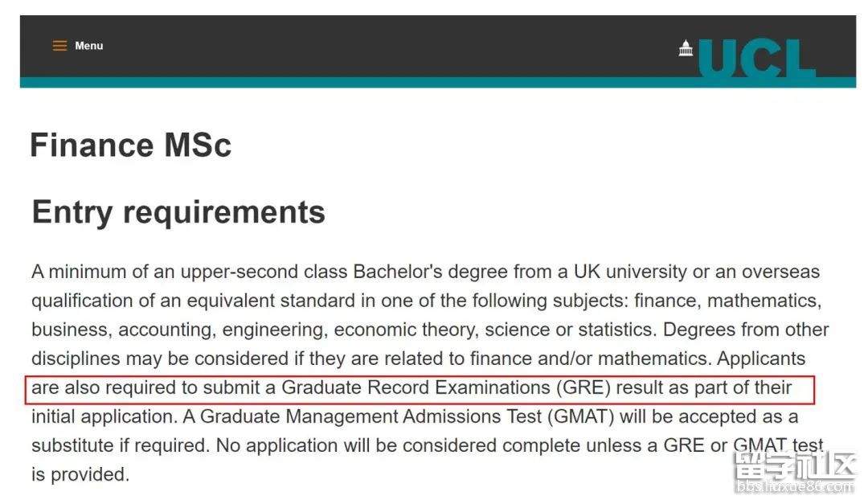Click the final line "is provided."
This screenshot has height=504, width=868.
(x=80, y=474)
